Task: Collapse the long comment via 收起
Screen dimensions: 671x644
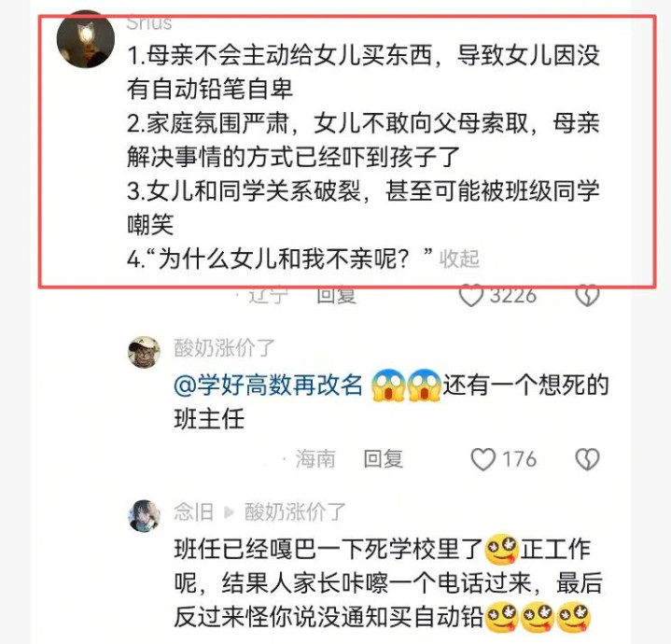Action: pos(459,259)
